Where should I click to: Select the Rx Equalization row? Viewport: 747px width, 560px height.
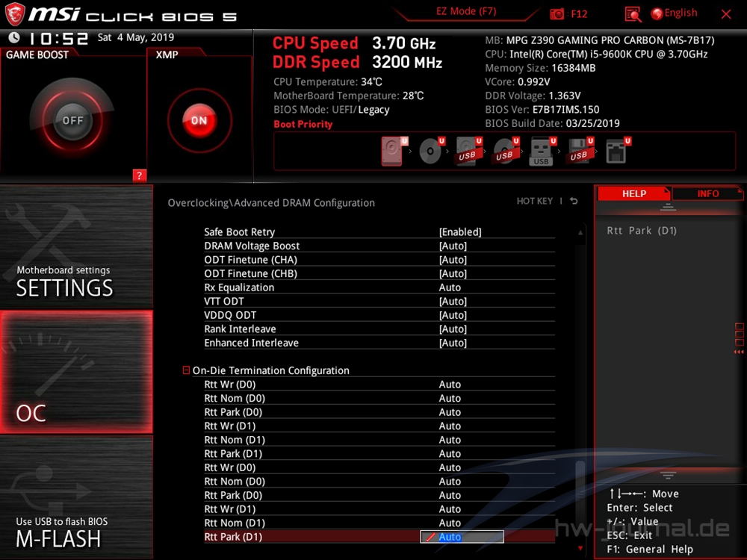[x=379, y=287]
